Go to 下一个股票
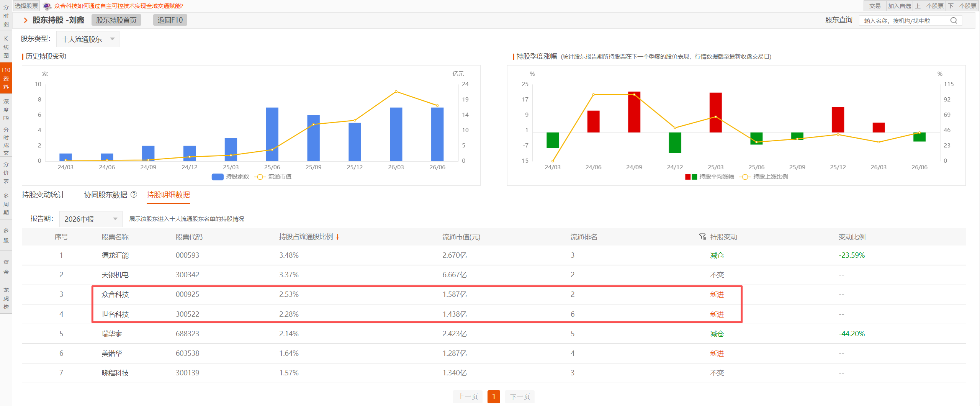 962,6
